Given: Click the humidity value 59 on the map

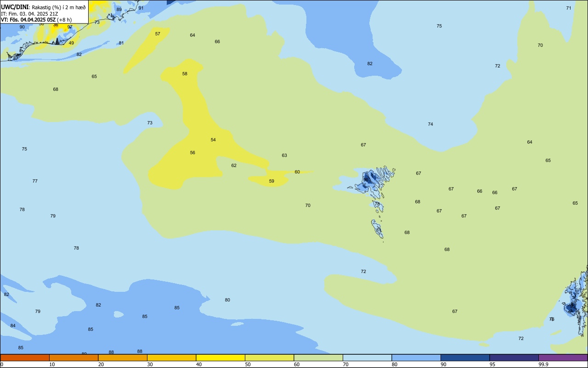Looking at the screenshot, I should pos(271,181).
